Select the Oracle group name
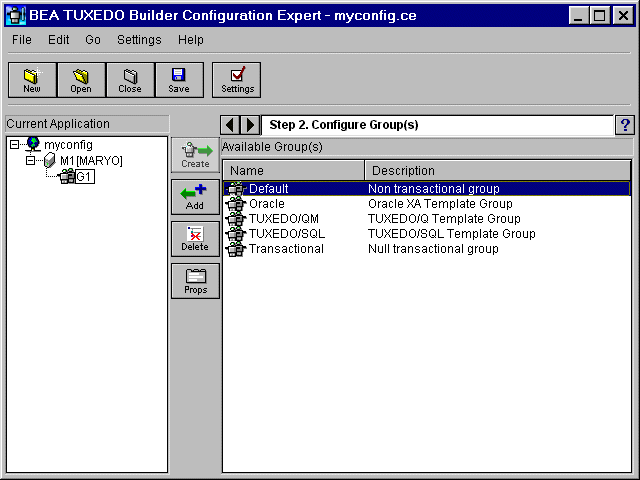The height and width of the screenshot is (480, 640). point(267,204)
